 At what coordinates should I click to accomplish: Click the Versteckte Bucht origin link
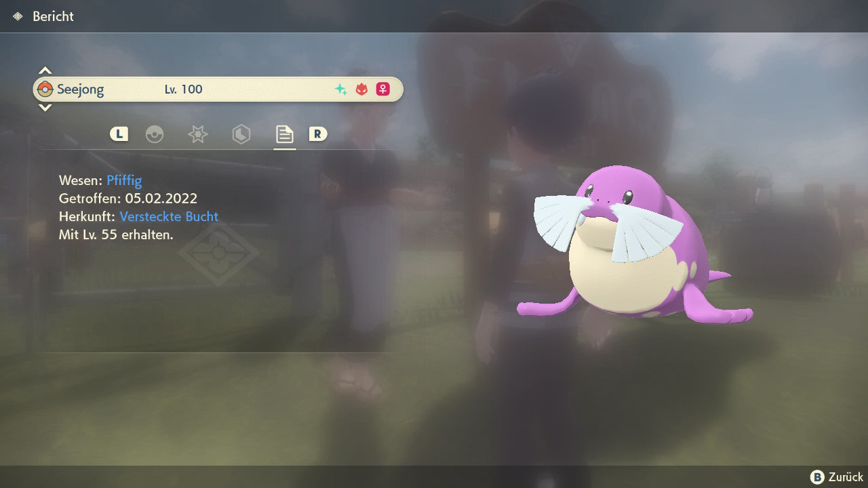[169, 217]
